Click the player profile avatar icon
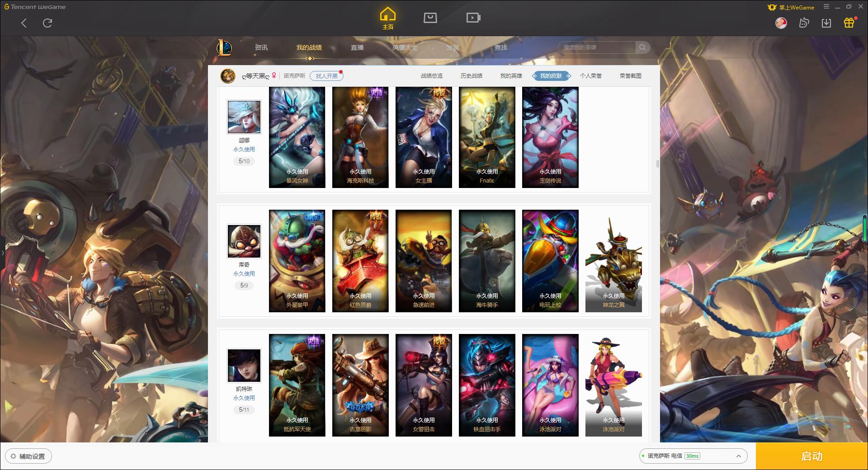Image resolution: width=868 pixels, height=470 pixels. (x=228, y=76)
